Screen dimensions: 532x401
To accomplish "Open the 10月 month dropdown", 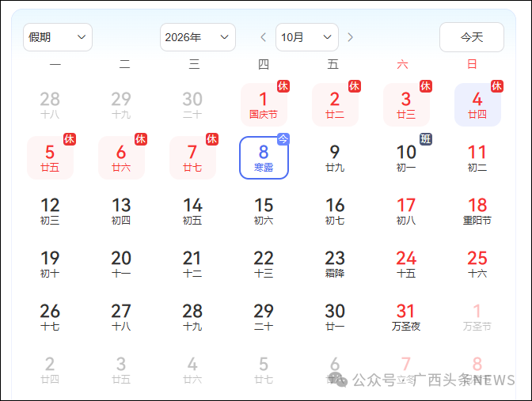I will coord(307,37).
